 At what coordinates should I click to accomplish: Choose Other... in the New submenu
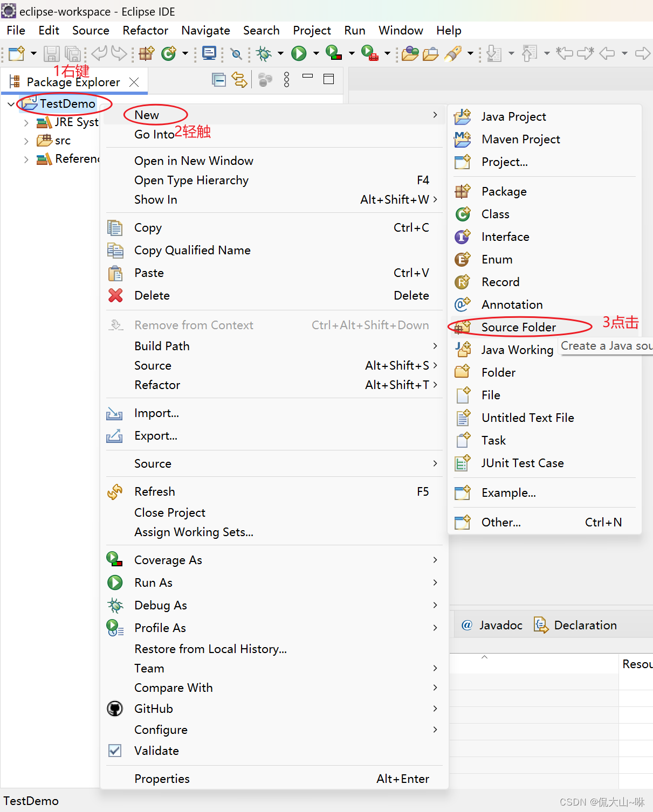tap(545, 522)
